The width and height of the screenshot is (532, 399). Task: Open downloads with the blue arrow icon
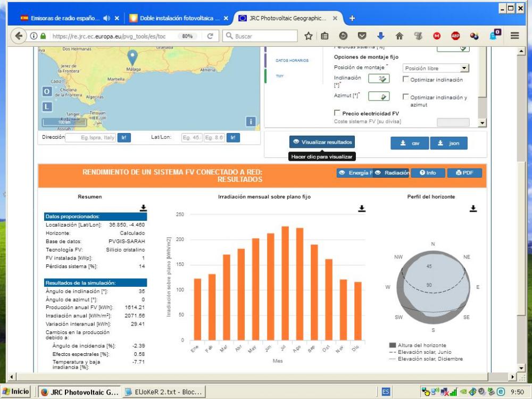[x=381, y=36]
